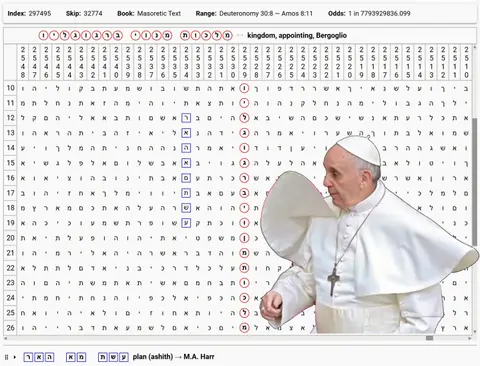Screen dimensions: 480x366
Task: Select column header 25510
Action: [x=466, y=62]
